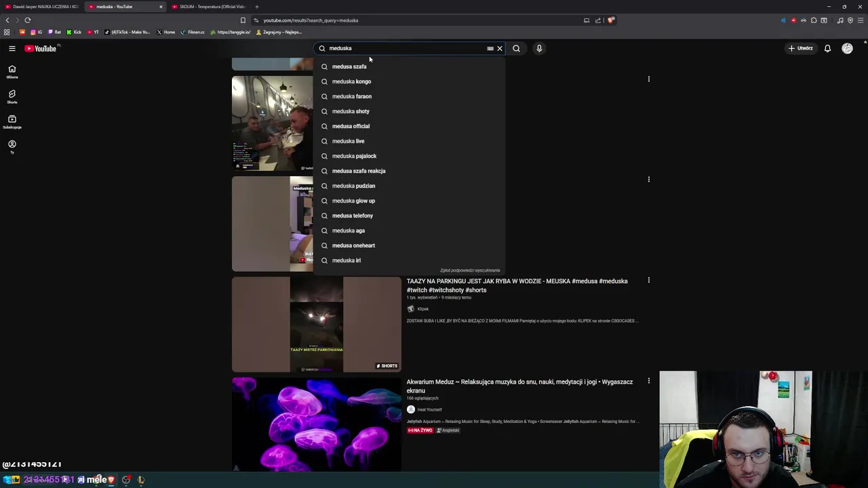Open the You section in the sidebar
868x488 pixels.
pos(12,146)
